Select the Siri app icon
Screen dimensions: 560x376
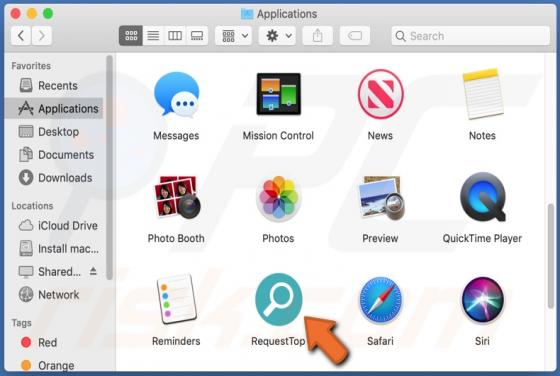click(x=482, y=300)
